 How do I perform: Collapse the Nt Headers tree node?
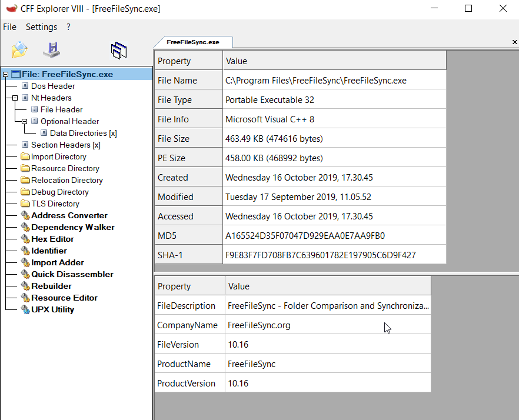15,98
